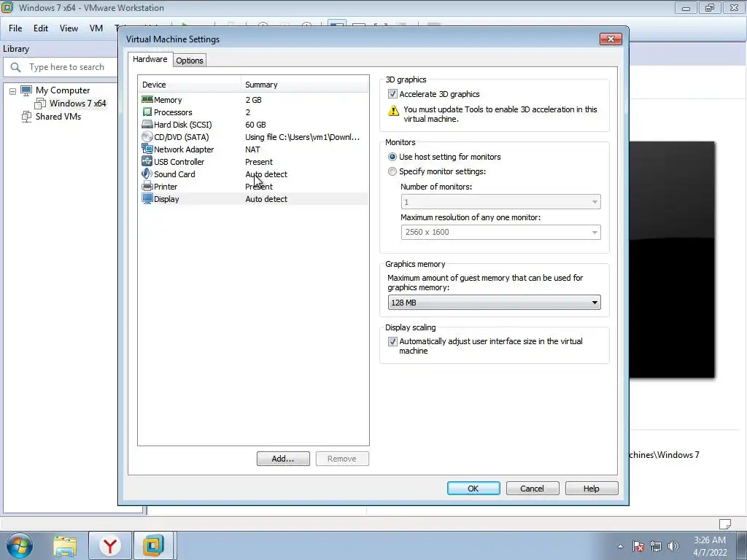The image size is (747, 560).
Task: Close the Virtual Machine Settings dialog
Action: [611, 39]
